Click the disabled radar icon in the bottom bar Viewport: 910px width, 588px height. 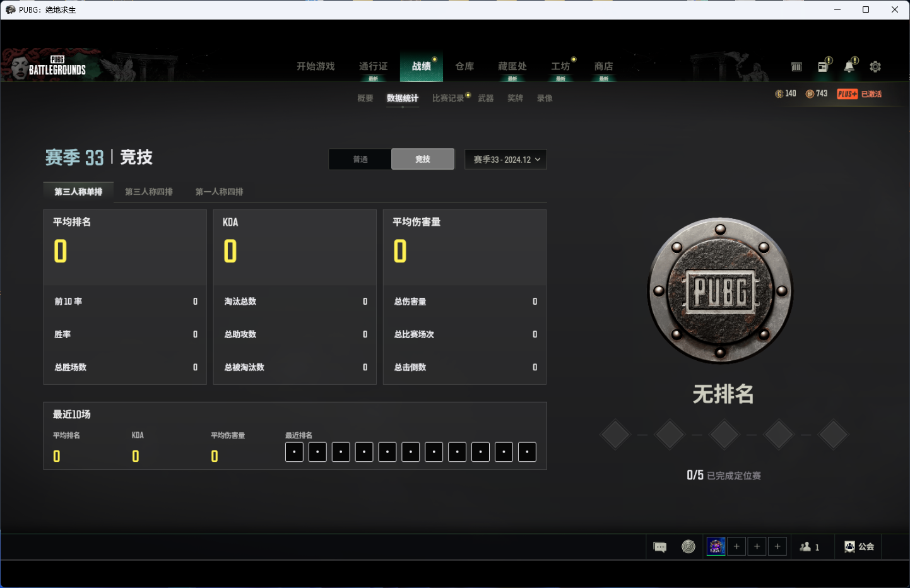(688, 547)
